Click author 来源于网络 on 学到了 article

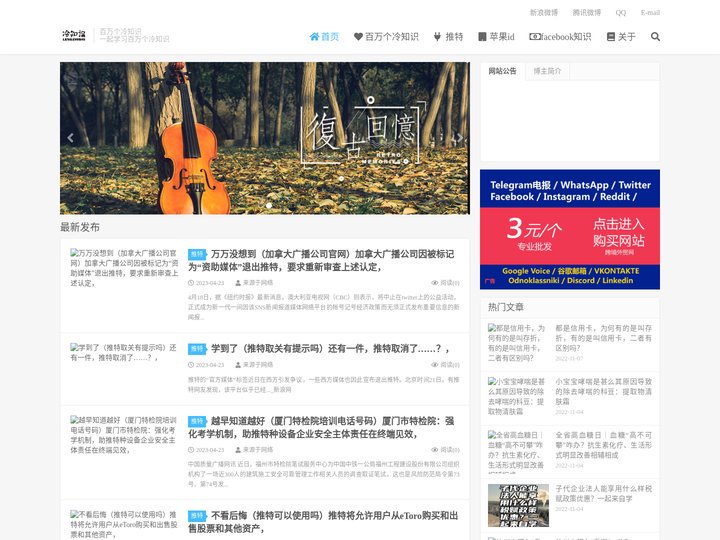tap(254, 365)
